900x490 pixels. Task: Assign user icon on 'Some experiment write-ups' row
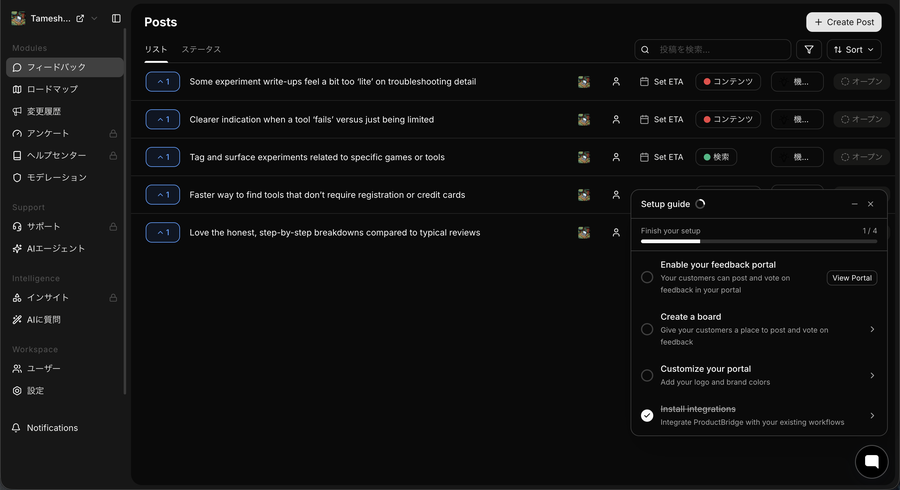pyautogui.click(x=616, y=81)
